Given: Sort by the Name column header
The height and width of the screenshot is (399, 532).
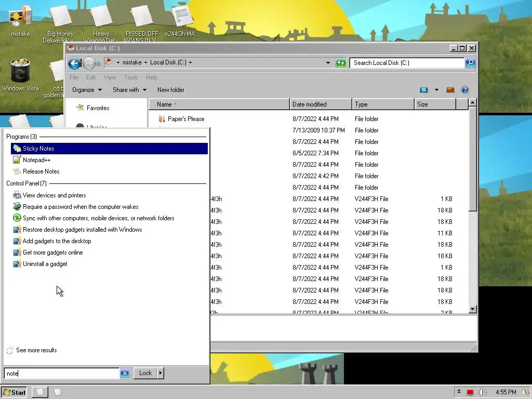Looking at the screenshot, I should pyautogui.click(x=219, y=104).
